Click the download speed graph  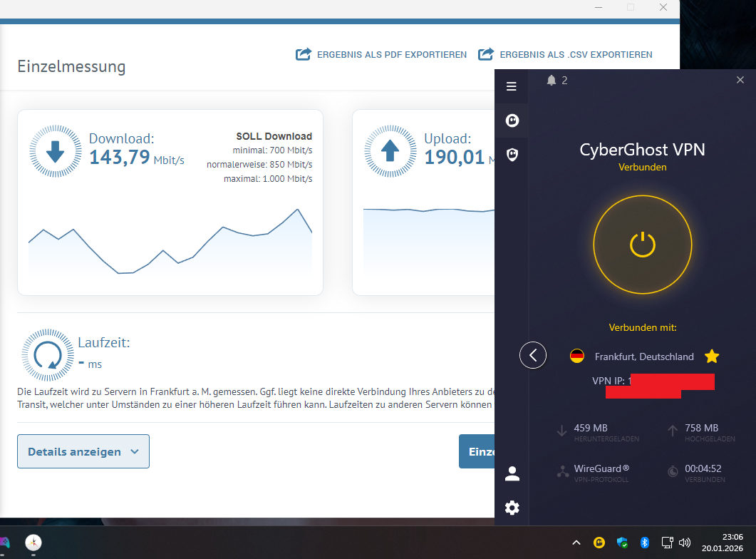[170, 241]
